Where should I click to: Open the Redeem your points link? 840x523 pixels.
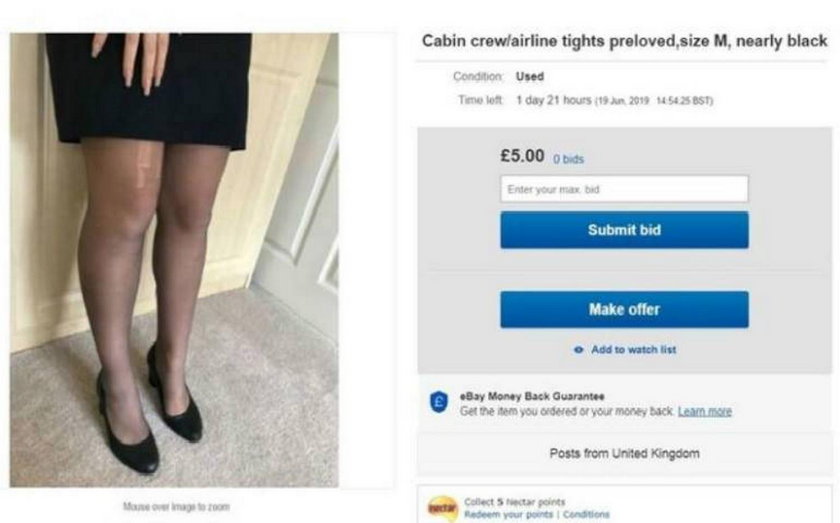point(508,514)
